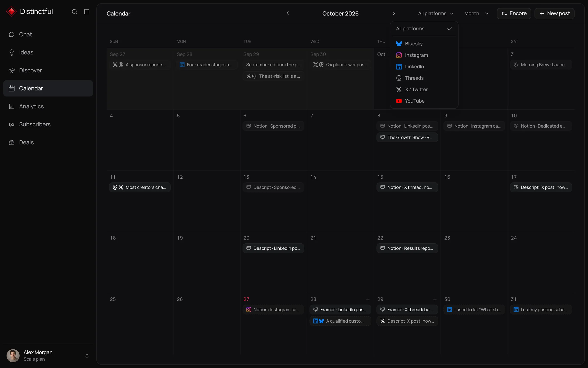Screen dimensions: 588x368
Task: Open 'Notion · Results repo...' entry
Action: coord(407,248)
